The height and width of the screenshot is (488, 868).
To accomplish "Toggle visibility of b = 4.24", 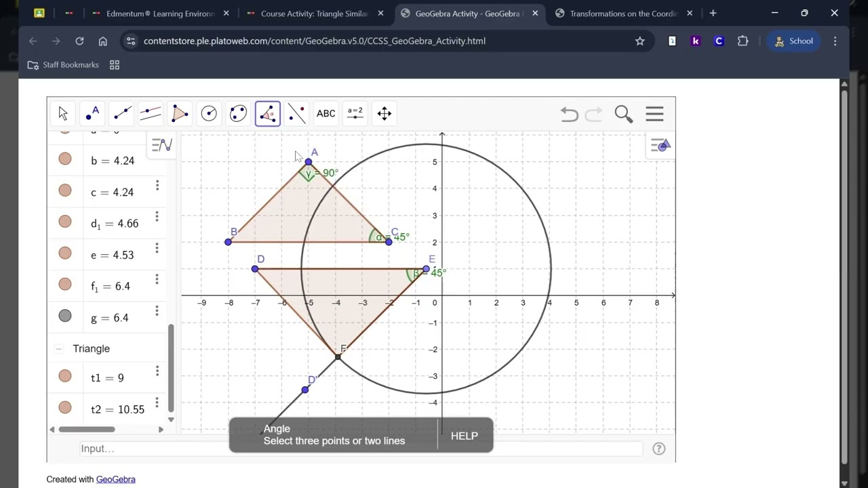I will click(65, 159).
